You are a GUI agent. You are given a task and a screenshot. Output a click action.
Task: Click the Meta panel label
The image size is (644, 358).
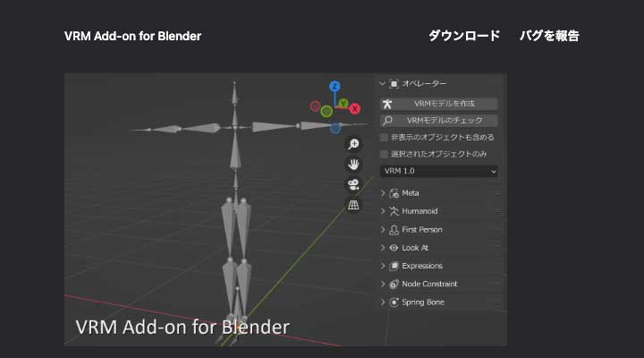click(x=411, y=193)
